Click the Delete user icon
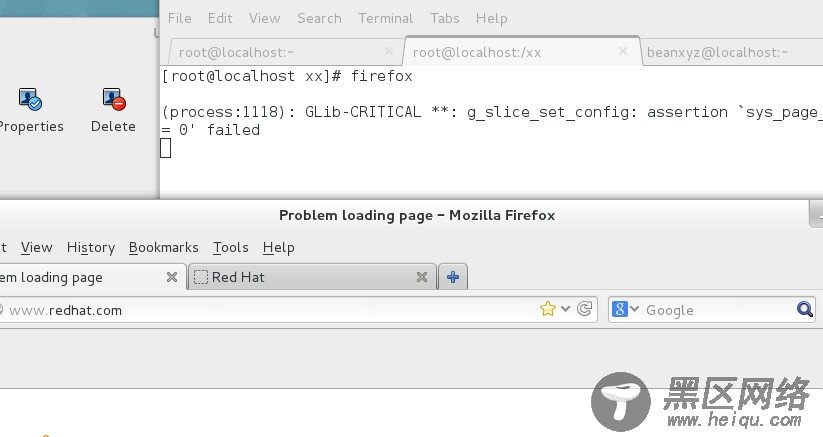Viewport: 823px width, 437px height. [114, 99]
